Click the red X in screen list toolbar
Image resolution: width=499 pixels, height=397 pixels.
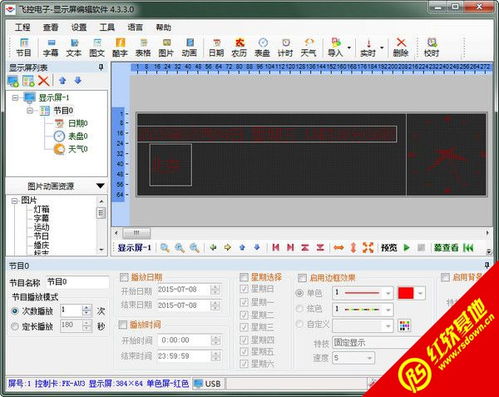(x=44, y=80)
